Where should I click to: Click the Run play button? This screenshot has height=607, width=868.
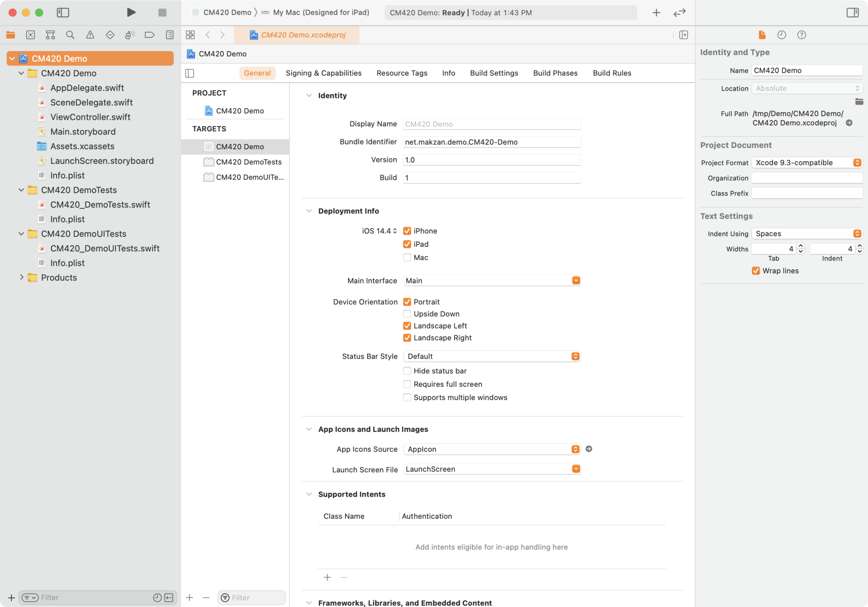point(131,13)
